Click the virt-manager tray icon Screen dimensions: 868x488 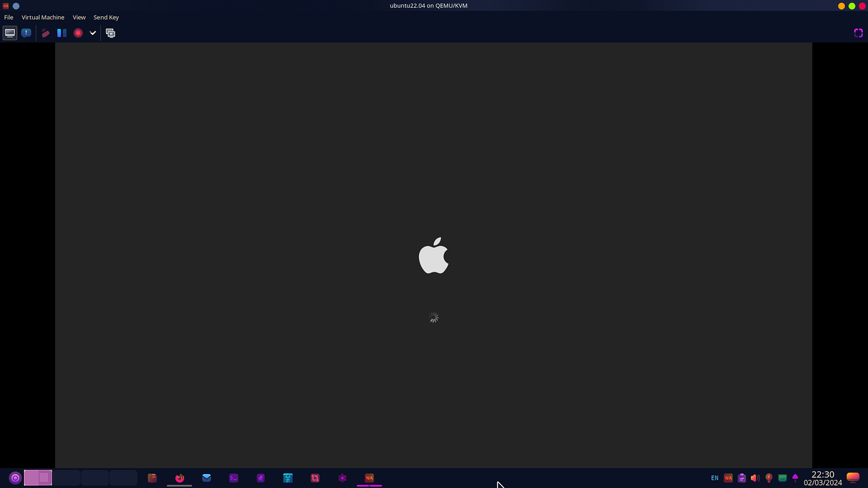(728, 478)
